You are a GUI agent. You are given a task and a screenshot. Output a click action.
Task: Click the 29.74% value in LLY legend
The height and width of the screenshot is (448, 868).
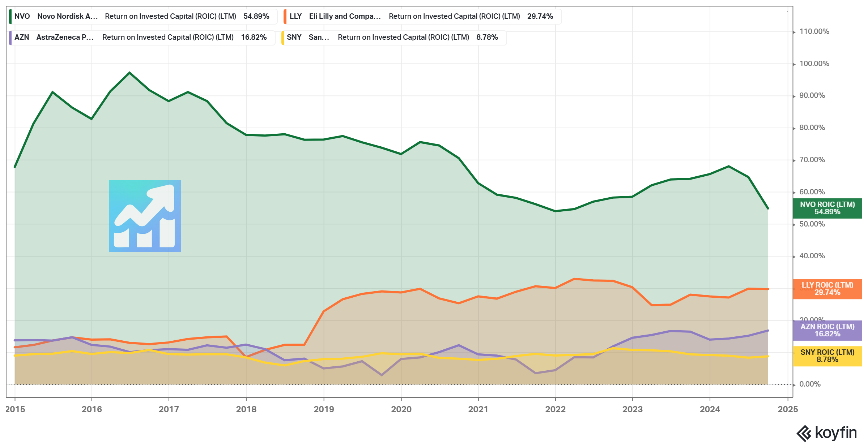coord(540,17)
